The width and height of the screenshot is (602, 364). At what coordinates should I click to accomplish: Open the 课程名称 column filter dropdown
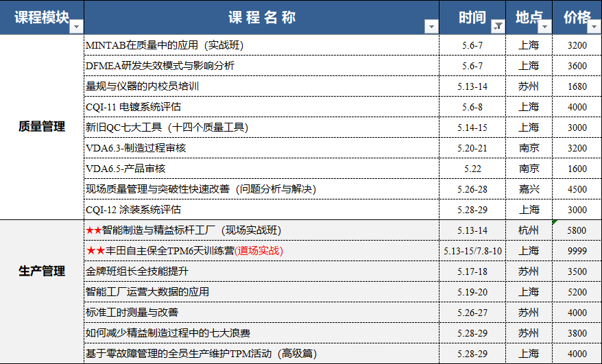tap(431, 27)
